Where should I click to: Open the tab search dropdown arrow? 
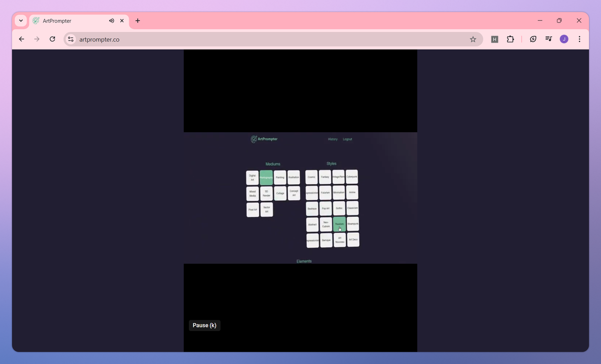[20, 21]
